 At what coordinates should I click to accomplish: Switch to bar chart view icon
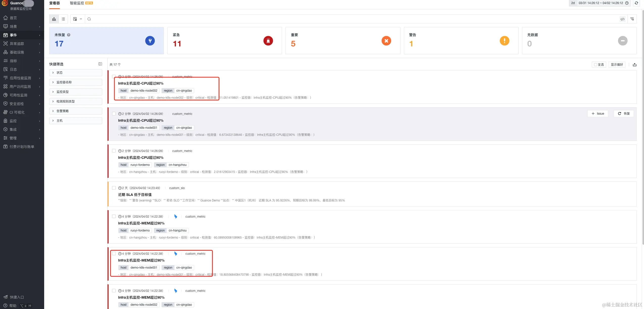(54, 19)
